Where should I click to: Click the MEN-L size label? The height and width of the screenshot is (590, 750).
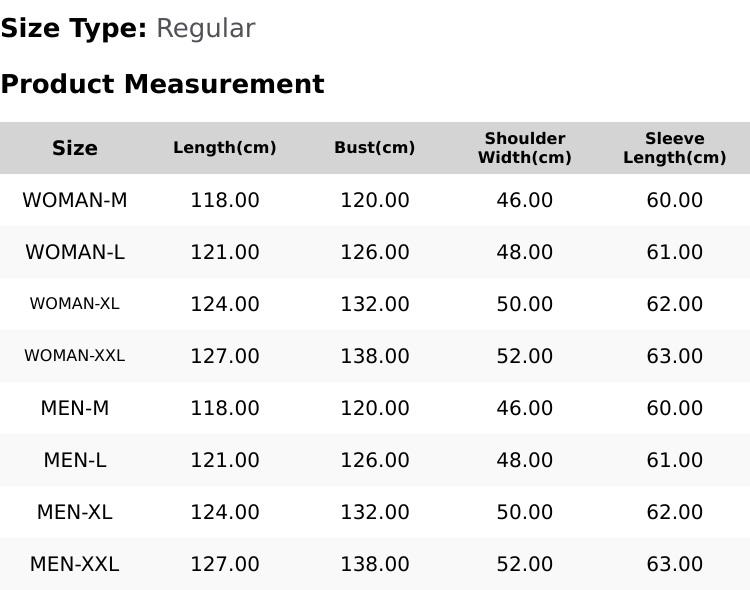click(x=75, y=460)
